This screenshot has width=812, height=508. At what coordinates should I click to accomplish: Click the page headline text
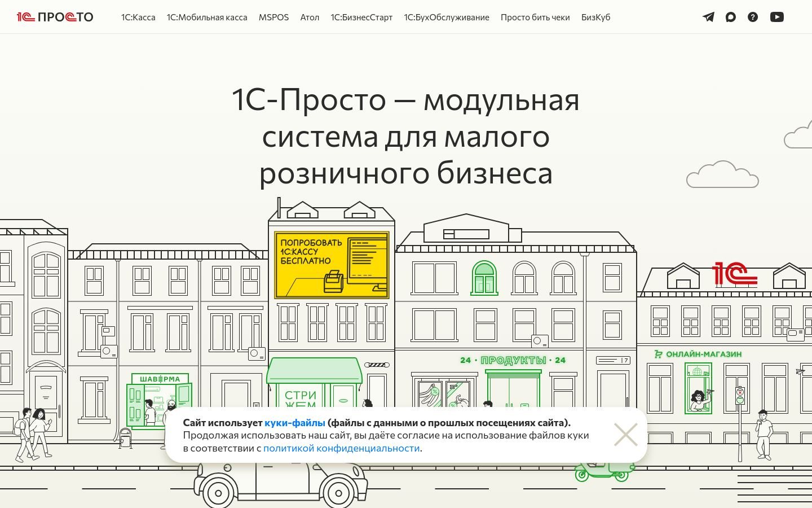tap(406, 136)
